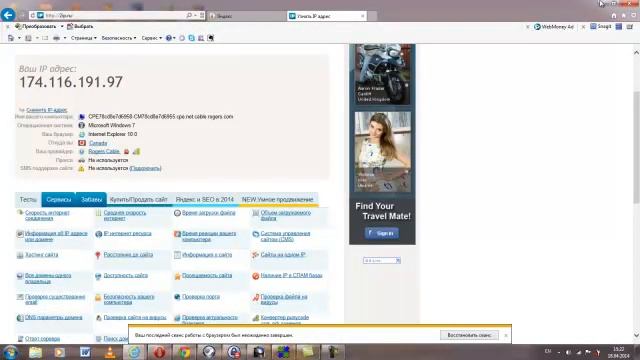Viewport: 640px width, 360px height.
Task: Open 'IP интернет ресурса' link
Action: click(127, 234)
